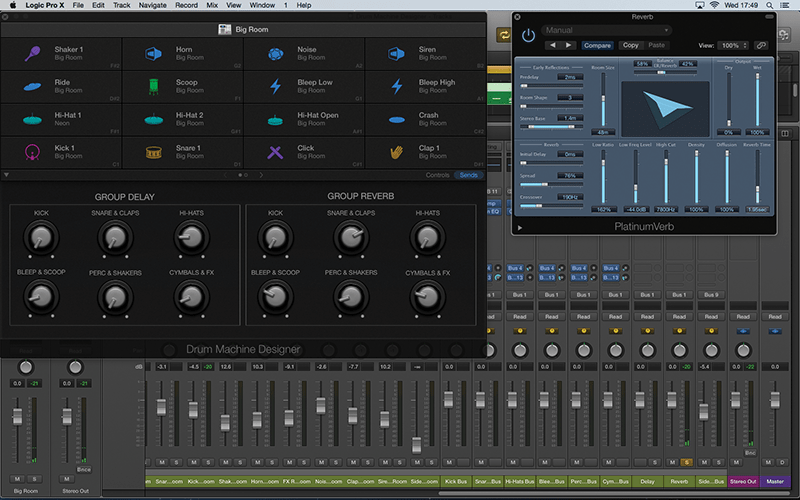Click the Group Delay Kick knob
This screenshot has width=800, height=500.
[x=41, y=237]
